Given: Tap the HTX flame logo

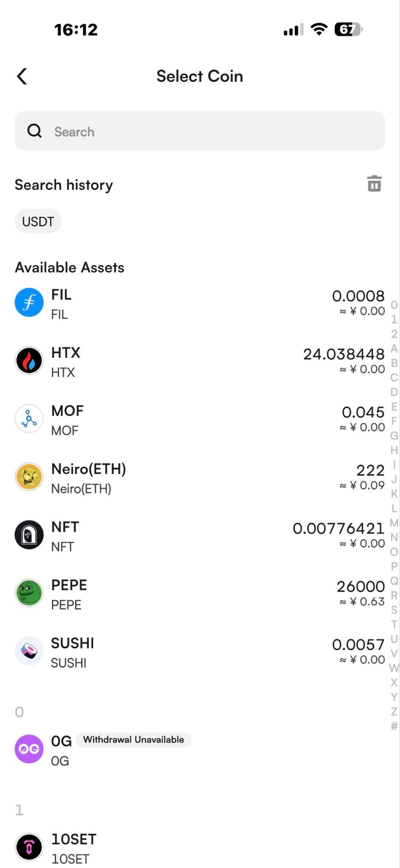Looking at the screenshot, I should (x=29, y=361).
